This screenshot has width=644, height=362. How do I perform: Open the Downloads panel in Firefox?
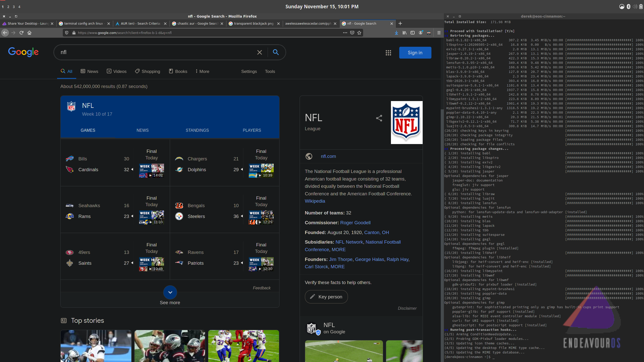tap(396, 33)
